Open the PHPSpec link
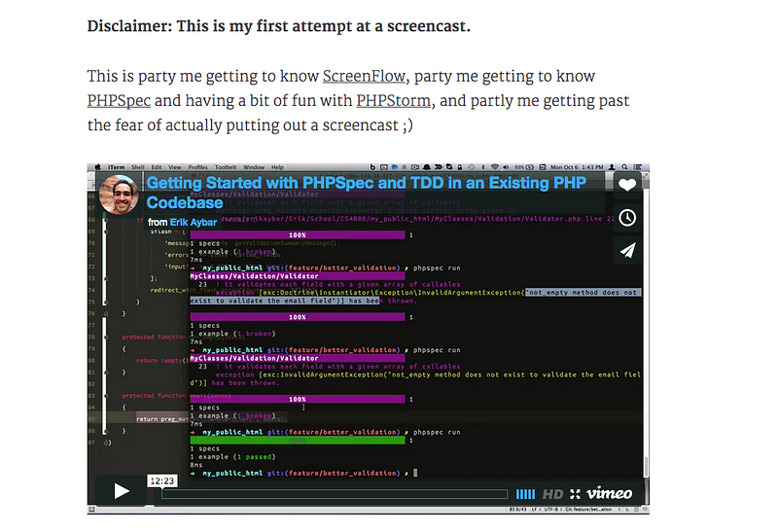 [119, 101]
